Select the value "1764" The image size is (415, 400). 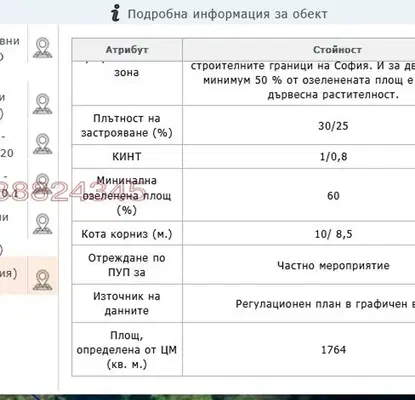point(333,350)
